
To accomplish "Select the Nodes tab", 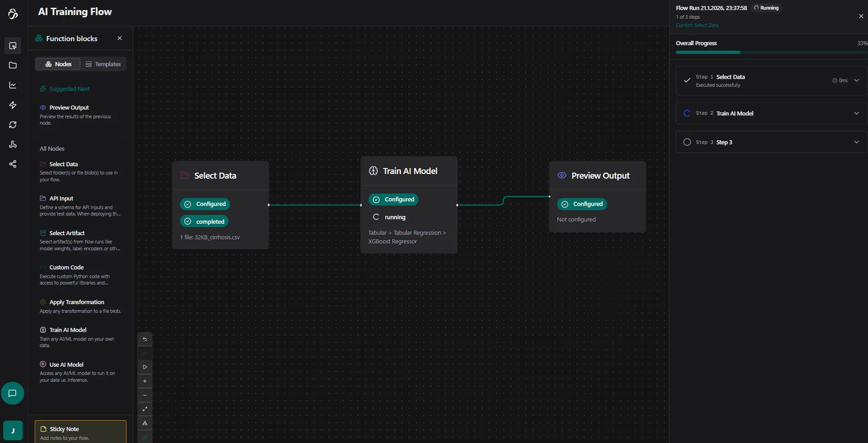I will click(58, 64).
